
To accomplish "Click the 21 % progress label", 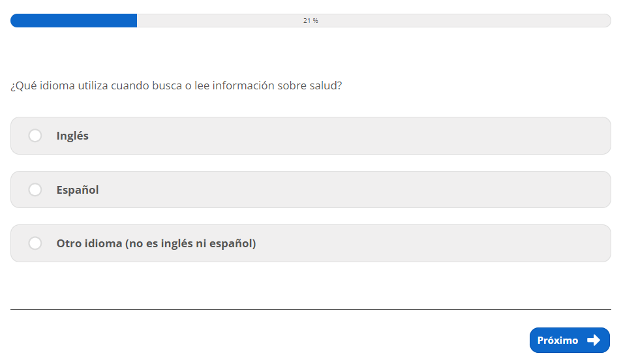I will pos(311,21).
